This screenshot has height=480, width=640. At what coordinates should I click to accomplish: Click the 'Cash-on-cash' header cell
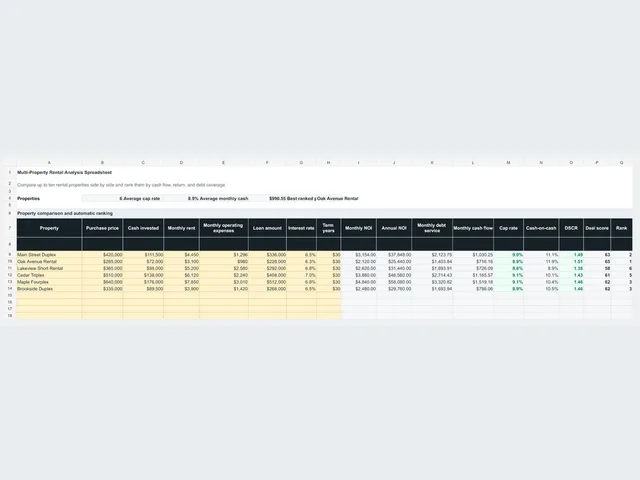tap(541, 228)
